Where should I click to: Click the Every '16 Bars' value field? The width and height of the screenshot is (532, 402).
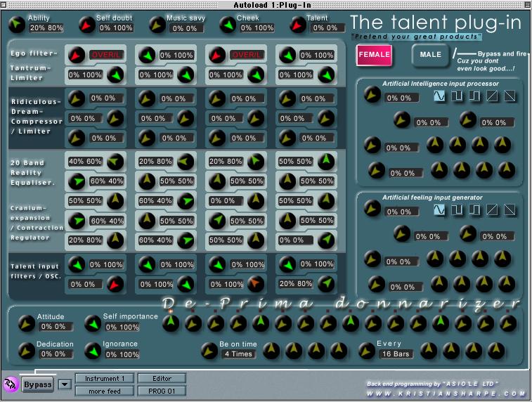click(396, 354)
